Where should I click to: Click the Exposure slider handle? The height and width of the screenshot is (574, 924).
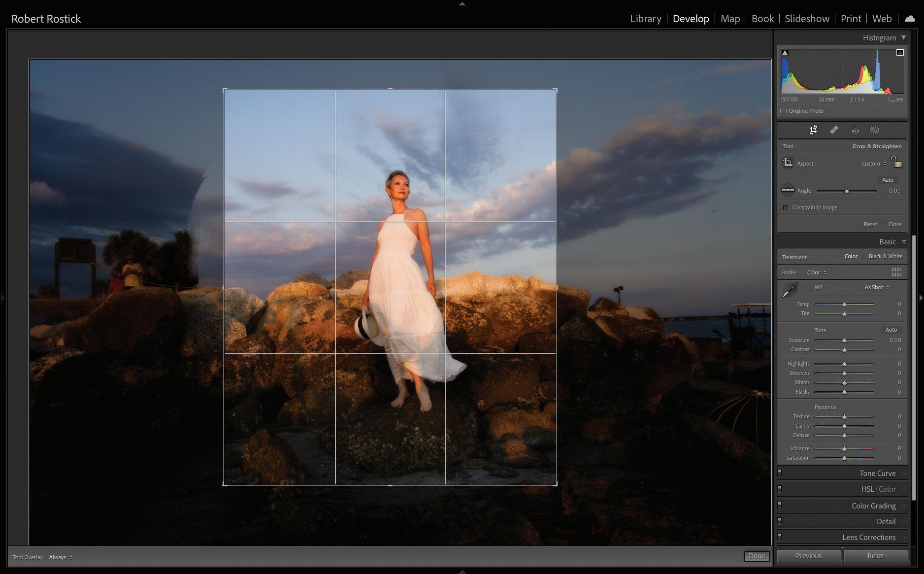tap(844, 340)
